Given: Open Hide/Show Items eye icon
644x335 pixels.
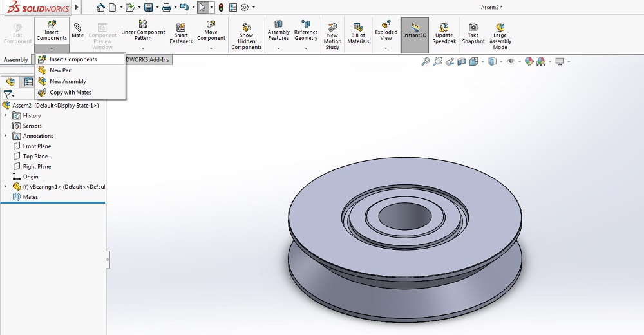Looking at the screenshot, I should tap(511, 62).
